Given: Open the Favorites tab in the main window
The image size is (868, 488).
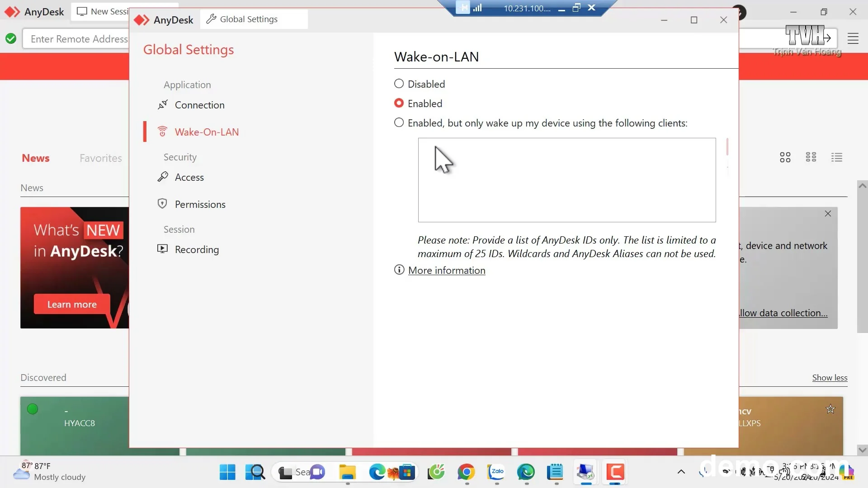Looking at the screenshot, I should (x=101, y=158).
